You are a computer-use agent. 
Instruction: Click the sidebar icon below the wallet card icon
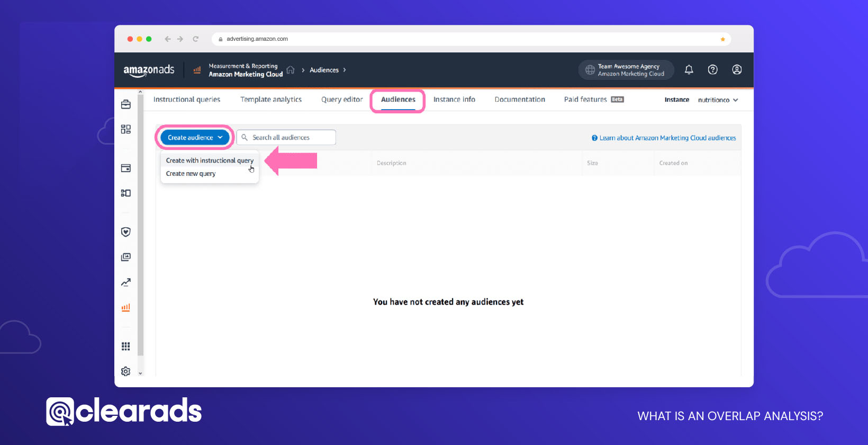(x=125, y=193)
